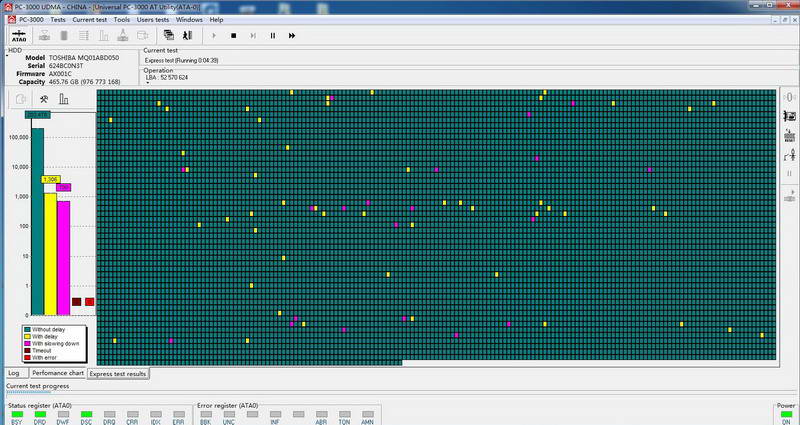Click the PC-3000 app logo in the menu bar
This screenshot has width=800, height=425.
pyautogui.click(x=12, y=19)
